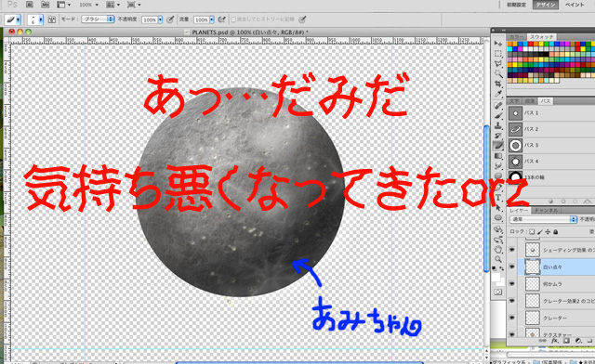Open the layer blend mode 通常 dropdown
The width and height of the screenshot is (595, 364).
[x=543, y=219]
